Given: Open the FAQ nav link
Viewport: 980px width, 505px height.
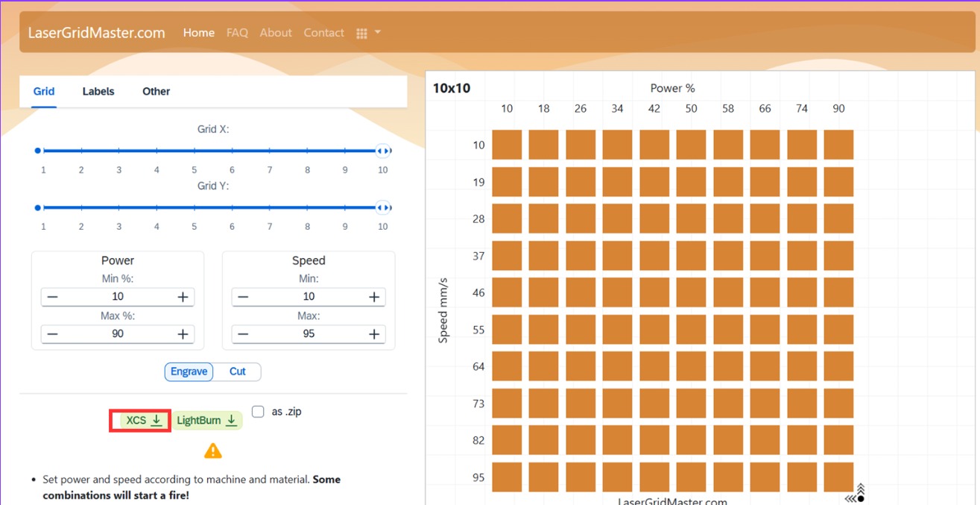Looking at the screenshot, I should tap(237, 33).
